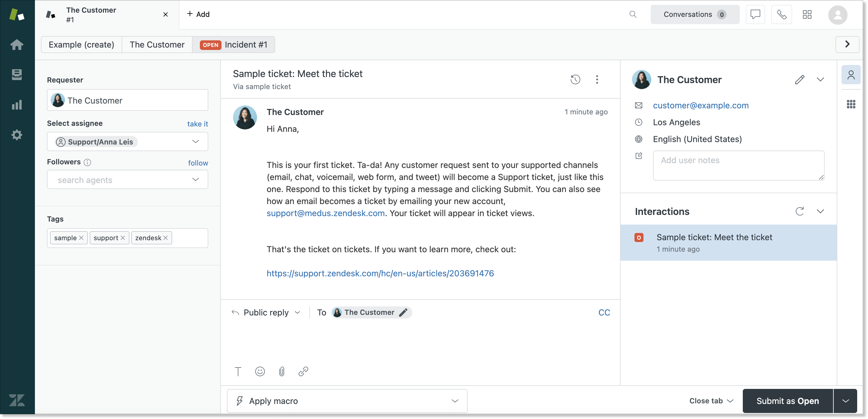Click the ticket options kebab menu icon

click(x=597, y=79)
